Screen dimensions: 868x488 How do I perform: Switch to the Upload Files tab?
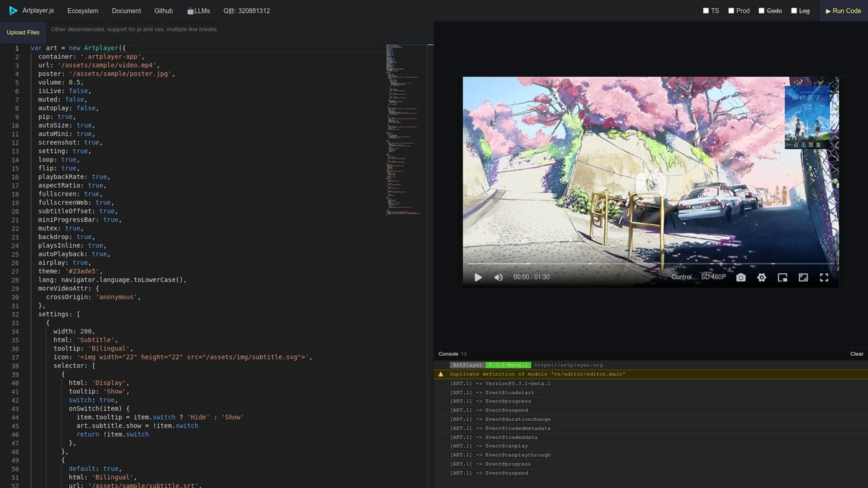point(23,32)
